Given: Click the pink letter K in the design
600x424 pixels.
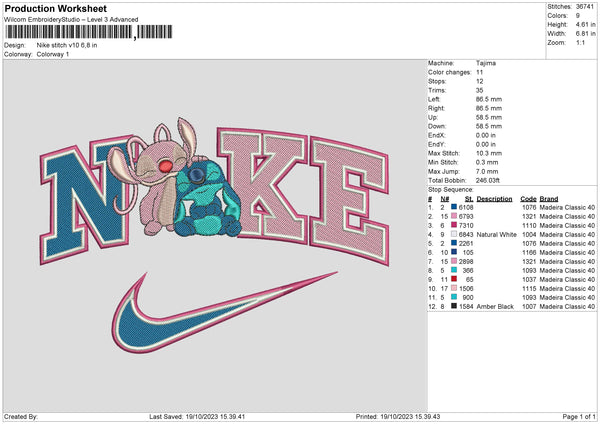Looking at the screenshot, I should pyautogui.click(x=262, y=184).
